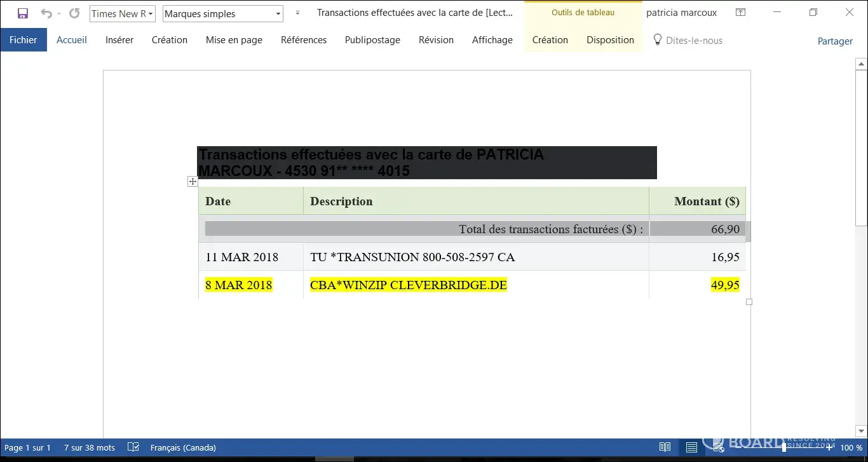Click the redo/repeat arrow icon
Viewport: 868px width, 462px height.
click(x=74, y=13)
